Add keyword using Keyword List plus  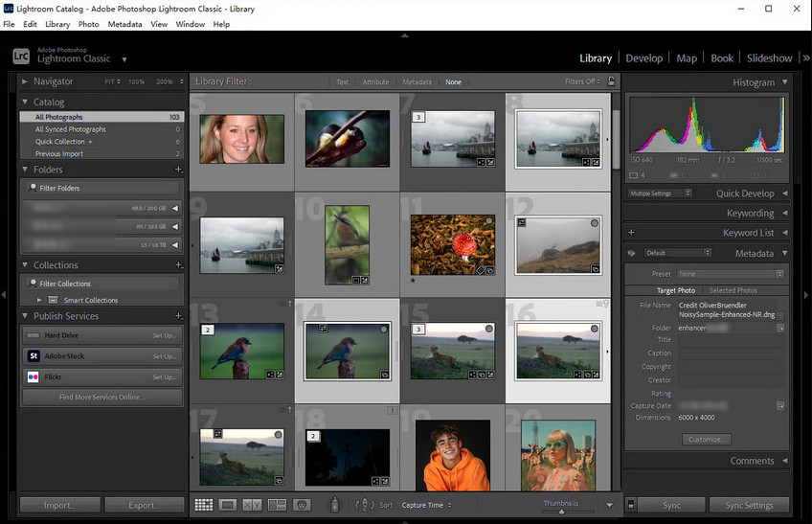(631, 232)
